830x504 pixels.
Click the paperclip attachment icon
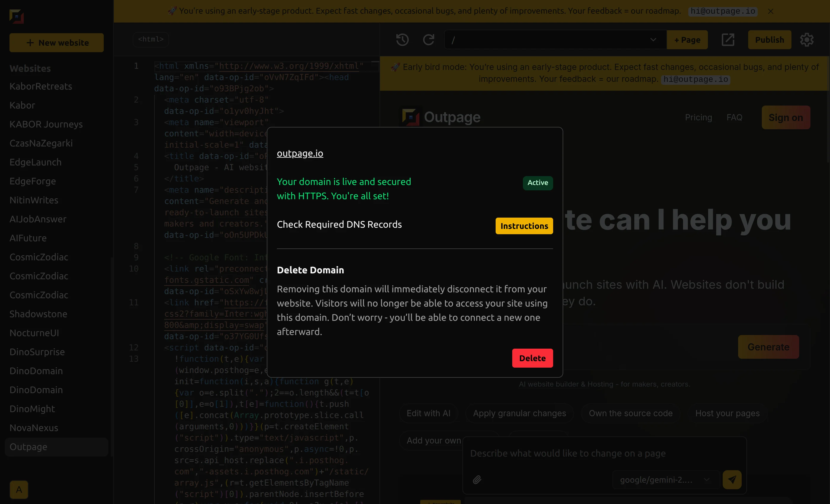coord(477,479)
